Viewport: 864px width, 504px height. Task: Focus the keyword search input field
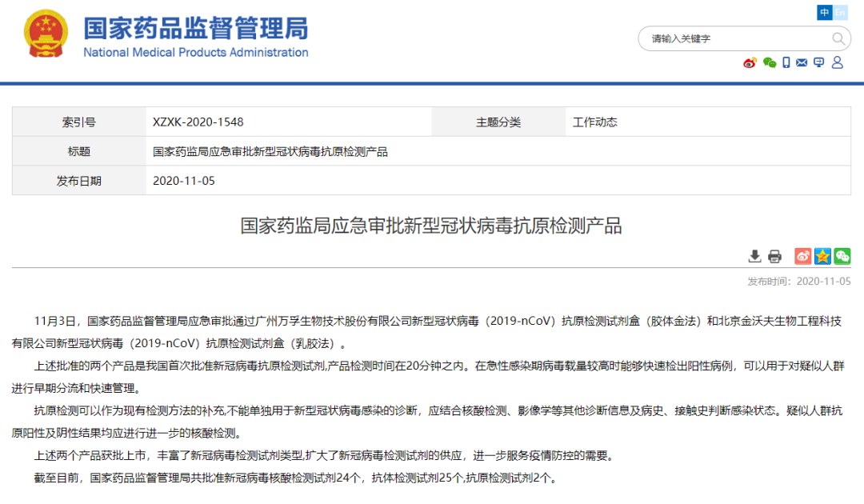click(736, 38)
